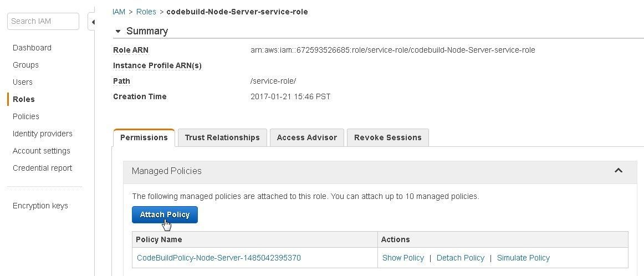Collapse the sidebar with the arrow icon
The image size is (644, 276).
click(x=92, y=22)
